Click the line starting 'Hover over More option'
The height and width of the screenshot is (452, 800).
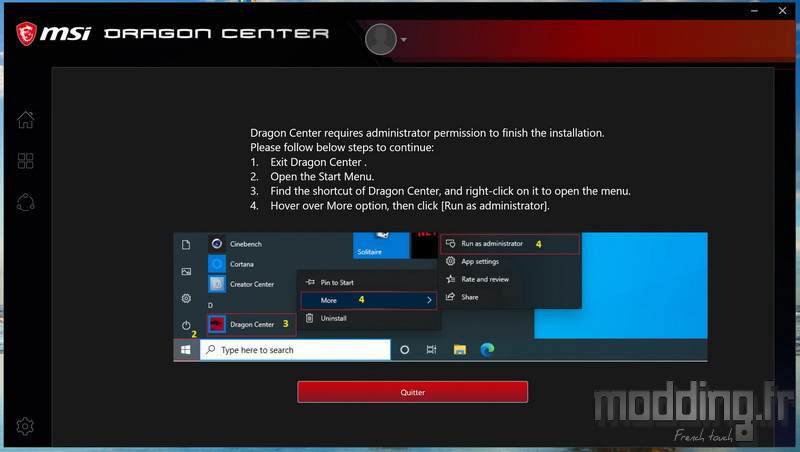pyautogui.click(x=410, y=206)
